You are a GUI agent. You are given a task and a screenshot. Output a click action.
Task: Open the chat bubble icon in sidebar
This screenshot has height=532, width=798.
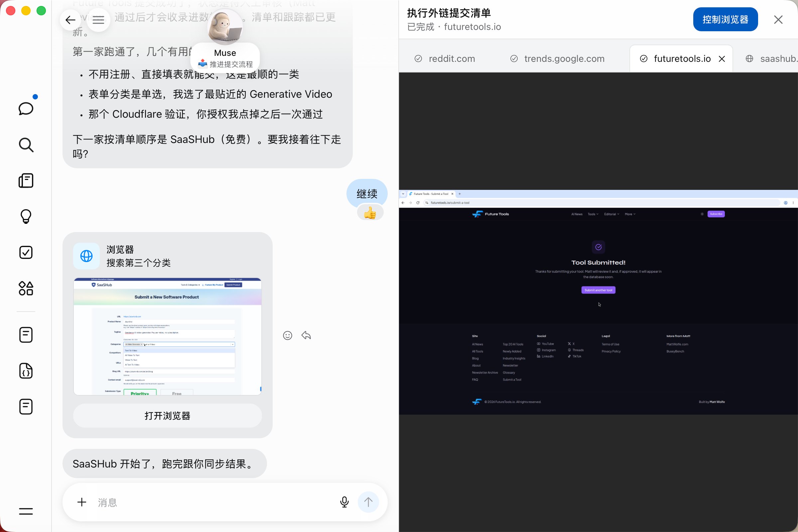(x=26, y=109)
